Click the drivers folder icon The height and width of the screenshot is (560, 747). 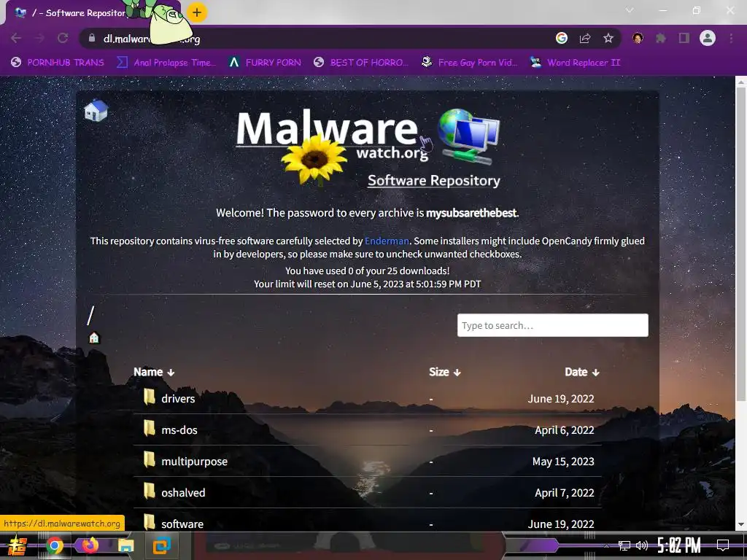click(x=149, y=397)
